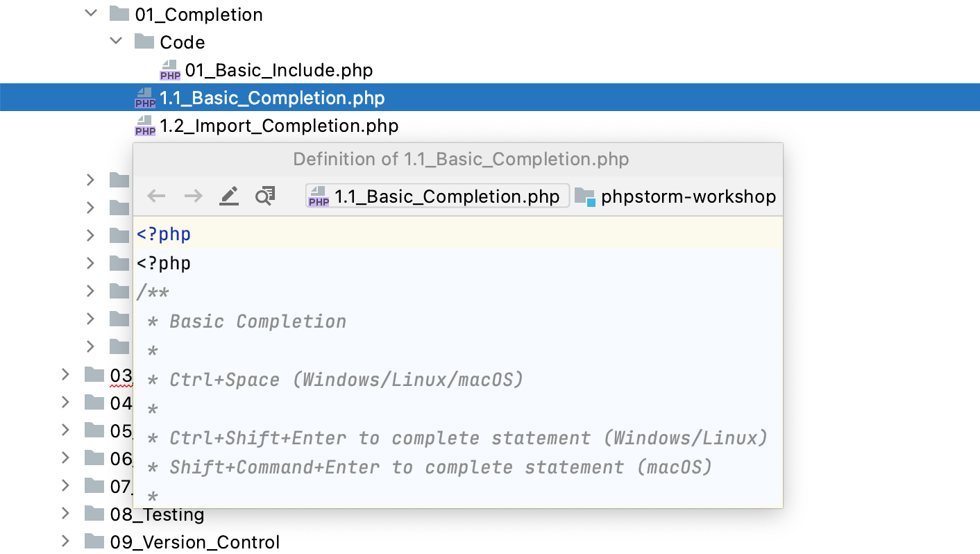
Task: Click the pencil Edit Source icon
Action: [229, 196]
